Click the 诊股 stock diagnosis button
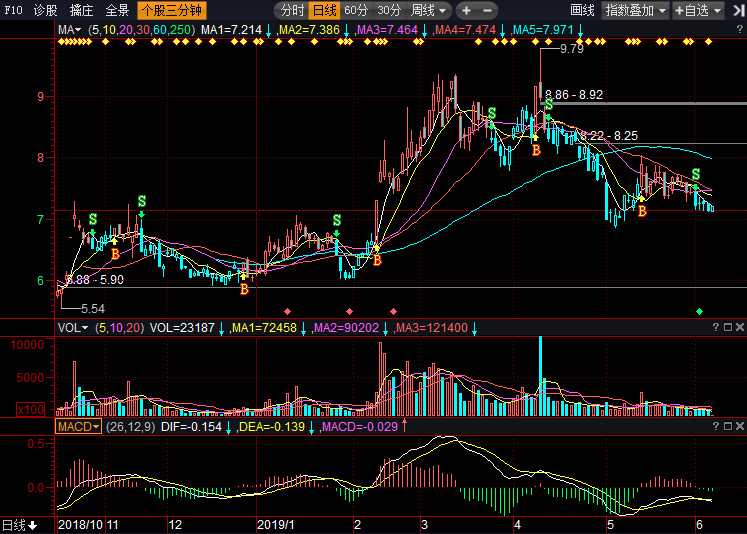 [46, 10]
